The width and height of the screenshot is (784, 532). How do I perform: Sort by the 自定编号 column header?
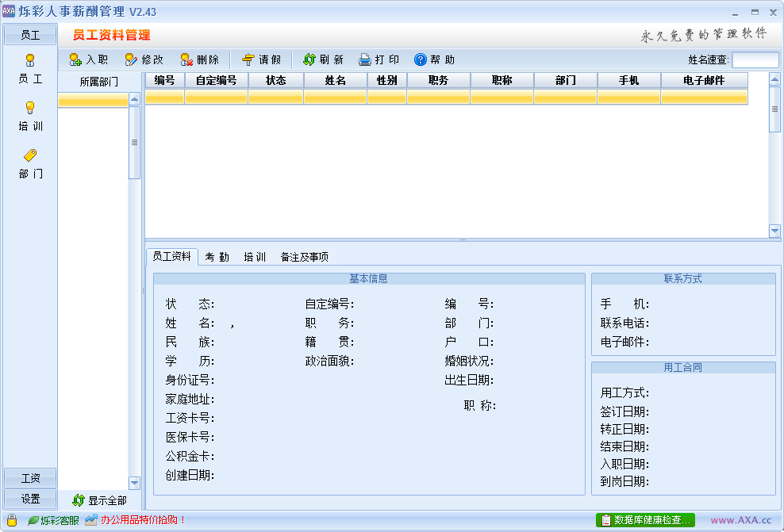tap(216, 80)
